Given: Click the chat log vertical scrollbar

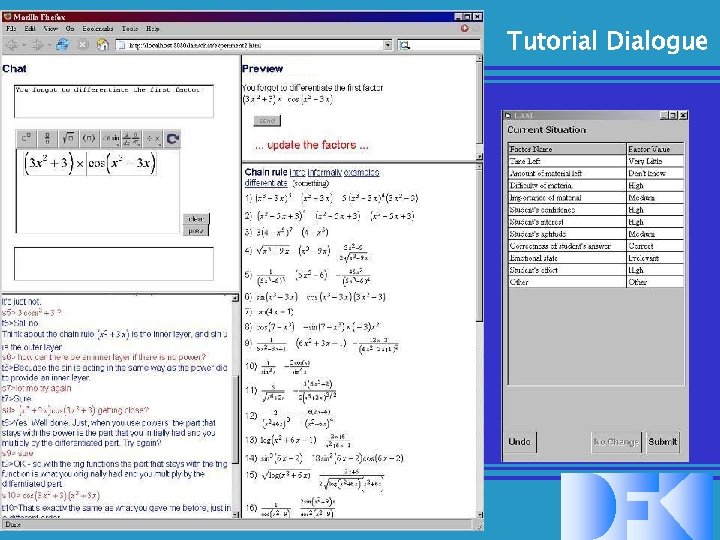Looking at the screenshot, I should tap(236, 406).
